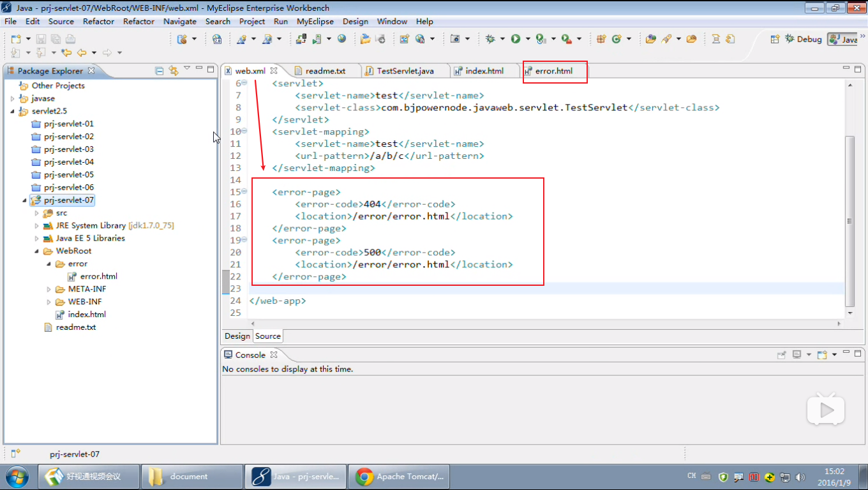The width and height of the screenshot is (868, 490).
Task: Collapse servlet element at line 6
Action: pyautogui.click(x=244, y=83)
